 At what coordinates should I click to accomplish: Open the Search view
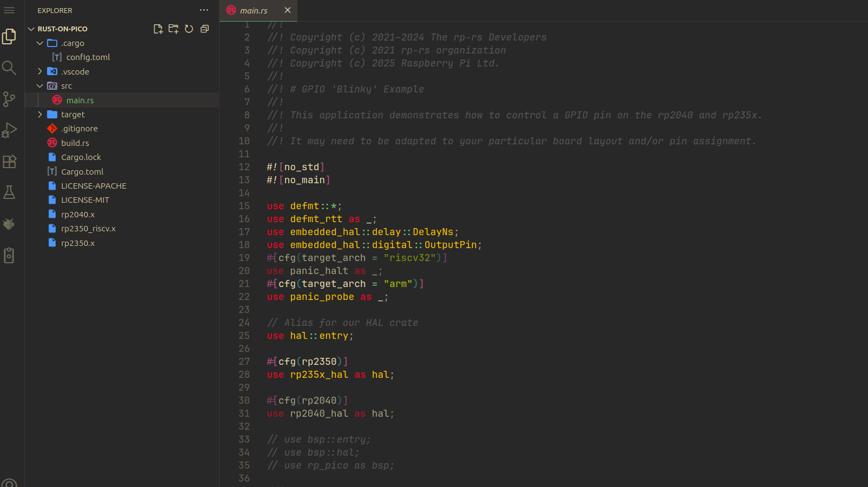click(9, 68)
